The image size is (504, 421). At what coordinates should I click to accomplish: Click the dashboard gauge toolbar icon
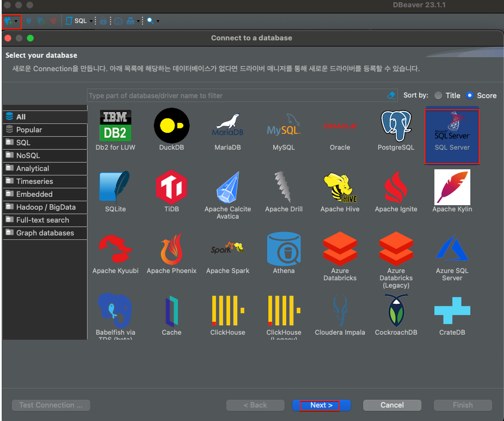(x=118, y=21)
